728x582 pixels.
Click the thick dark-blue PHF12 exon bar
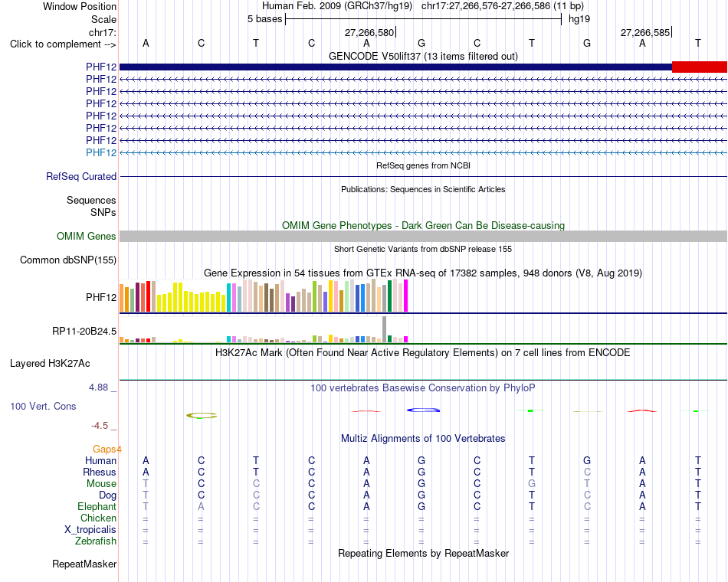click(x=395, y=67)
